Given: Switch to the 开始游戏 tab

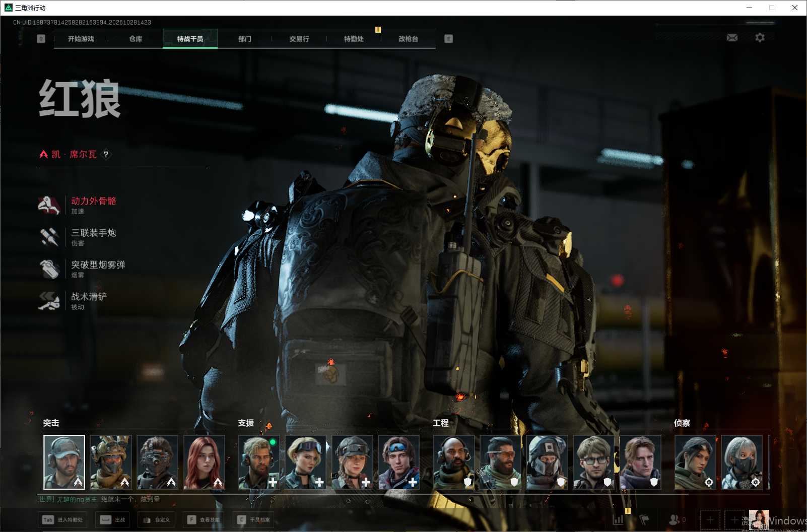Looking at the screenshot, I should pos(81,39).
